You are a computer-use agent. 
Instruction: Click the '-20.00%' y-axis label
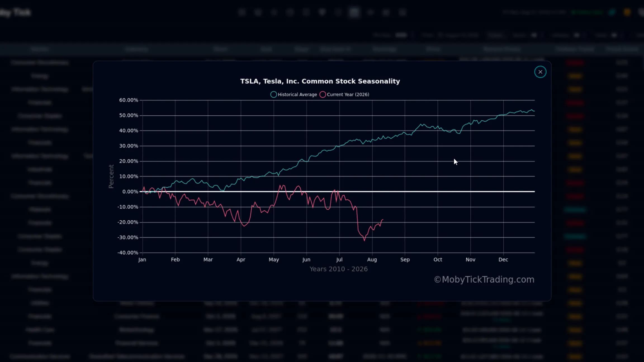128,222
